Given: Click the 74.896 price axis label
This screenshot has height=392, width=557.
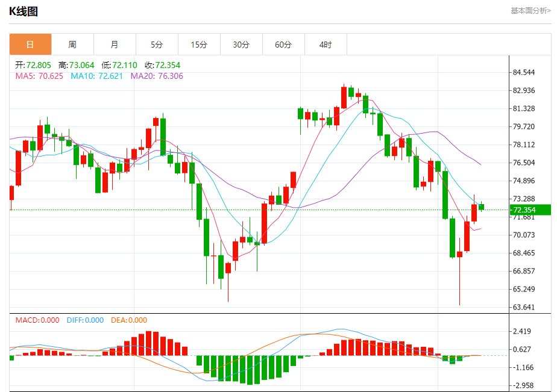Looking at the screenshot, I should 524,181.
